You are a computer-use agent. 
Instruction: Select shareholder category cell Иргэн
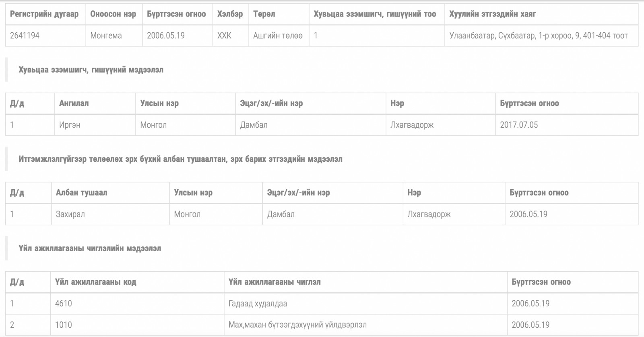(95, 125)
